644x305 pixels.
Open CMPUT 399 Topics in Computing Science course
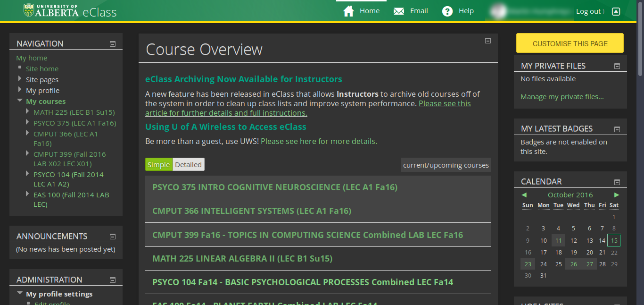308,235
